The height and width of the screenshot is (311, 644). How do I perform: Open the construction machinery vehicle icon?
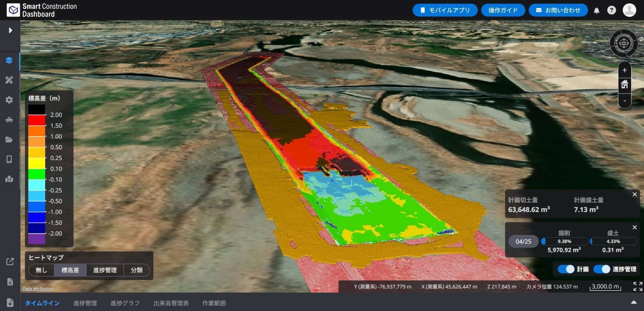(x=9, y=120)
